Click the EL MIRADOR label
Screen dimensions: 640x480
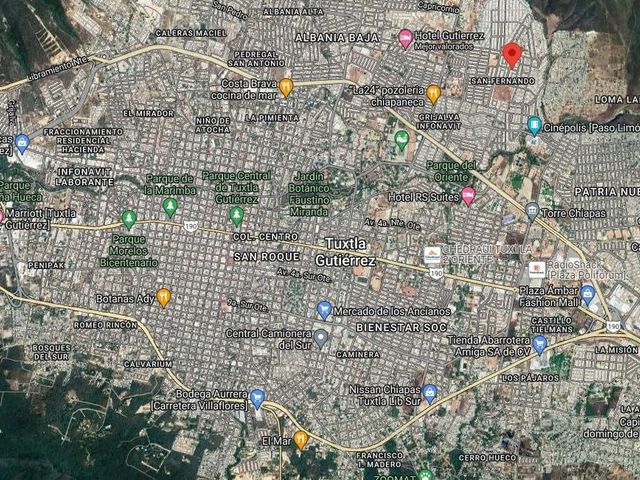(x=149, y=113)
